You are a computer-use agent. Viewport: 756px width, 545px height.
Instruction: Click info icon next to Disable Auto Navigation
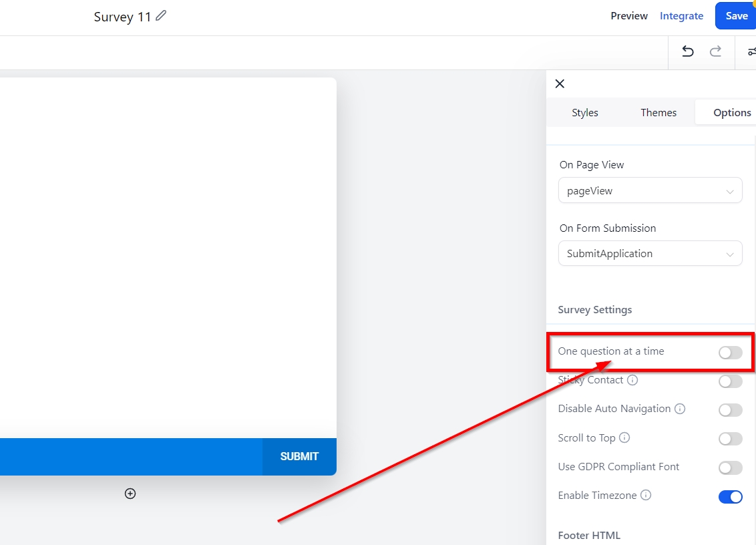tap(680, 409)
